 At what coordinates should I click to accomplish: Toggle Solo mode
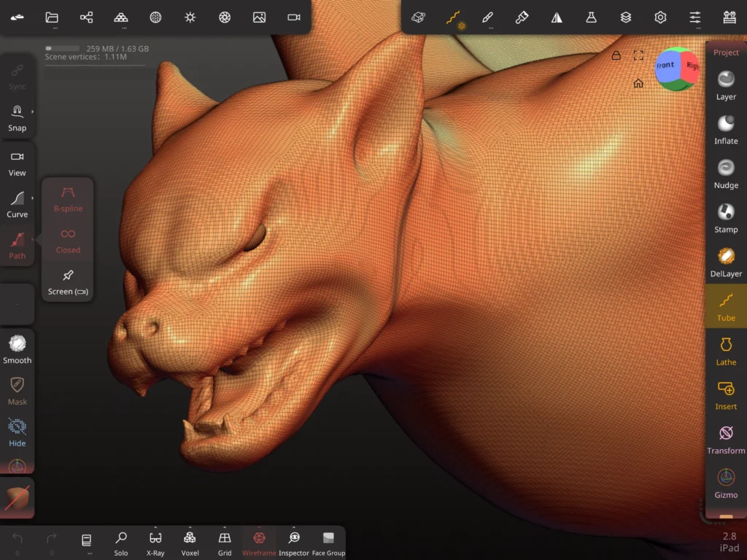click(121, 543)
